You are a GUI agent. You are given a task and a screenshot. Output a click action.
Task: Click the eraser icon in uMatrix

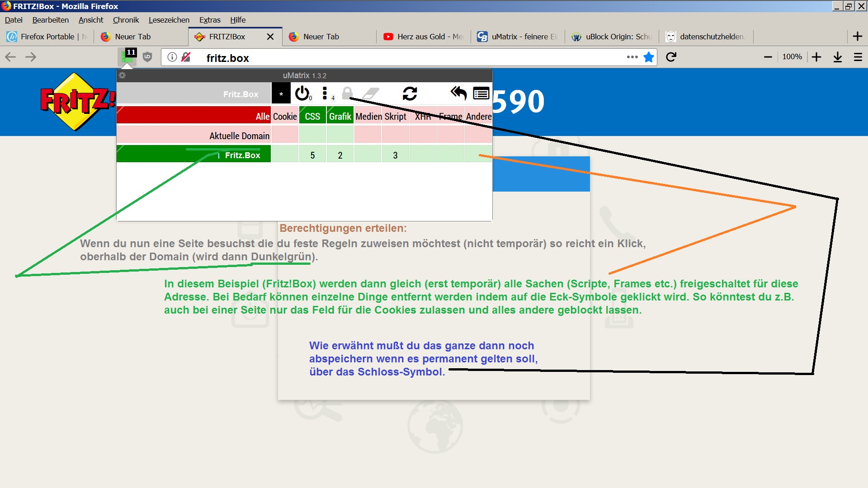(x=371, y=94)
